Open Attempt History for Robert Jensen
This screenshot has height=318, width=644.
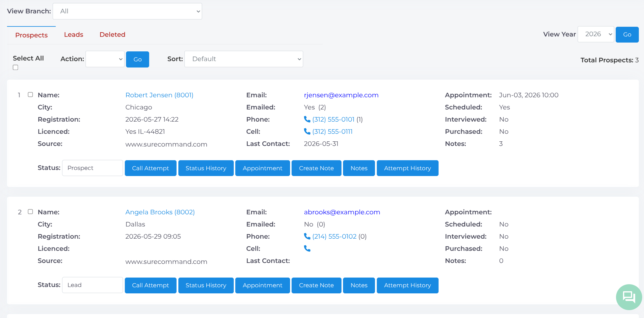[x=408, y=168]
